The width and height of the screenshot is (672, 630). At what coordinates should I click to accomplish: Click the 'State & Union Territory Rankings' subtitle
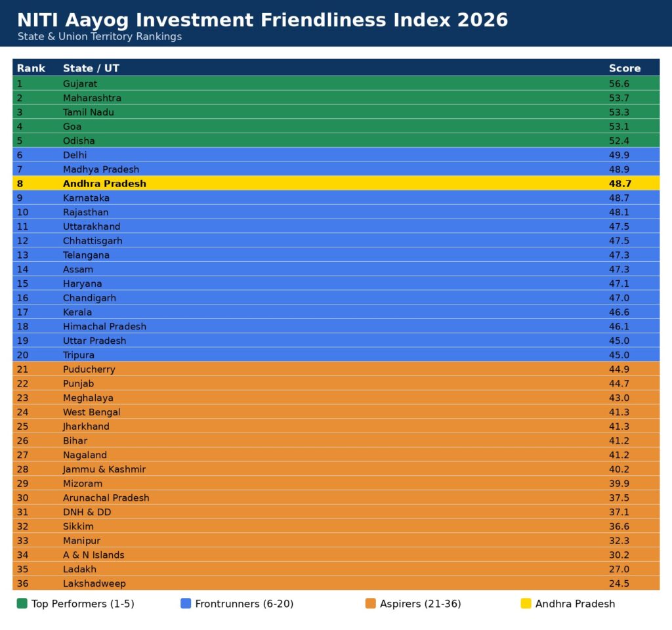click(100, 37)
